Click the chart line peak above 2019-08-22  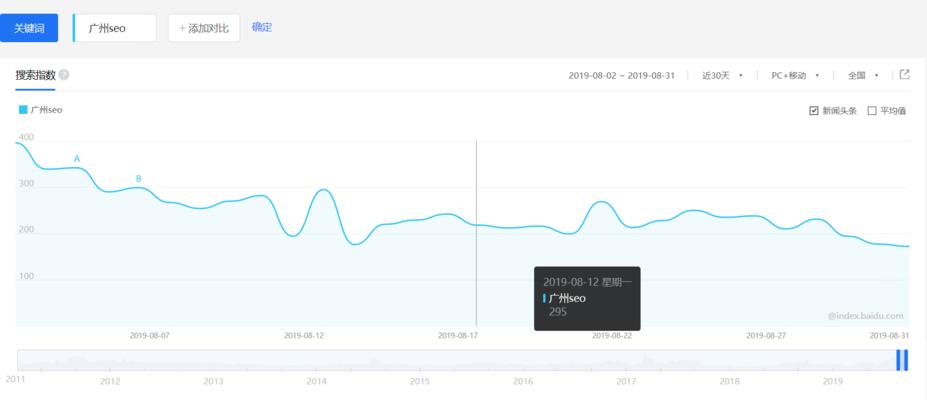pyautogui.click(x=600, y=202)
